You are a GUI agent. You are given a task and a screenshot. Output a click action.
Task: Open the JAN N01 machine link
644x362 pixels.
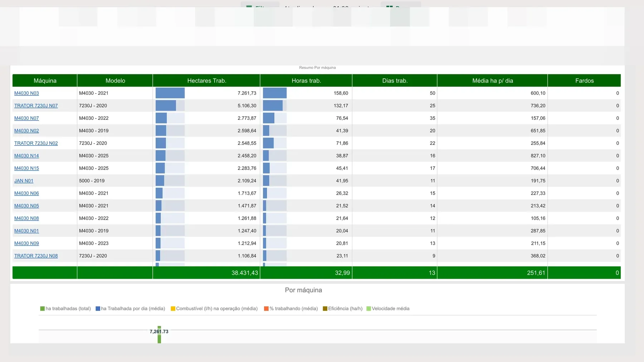(x=24, y=181)
